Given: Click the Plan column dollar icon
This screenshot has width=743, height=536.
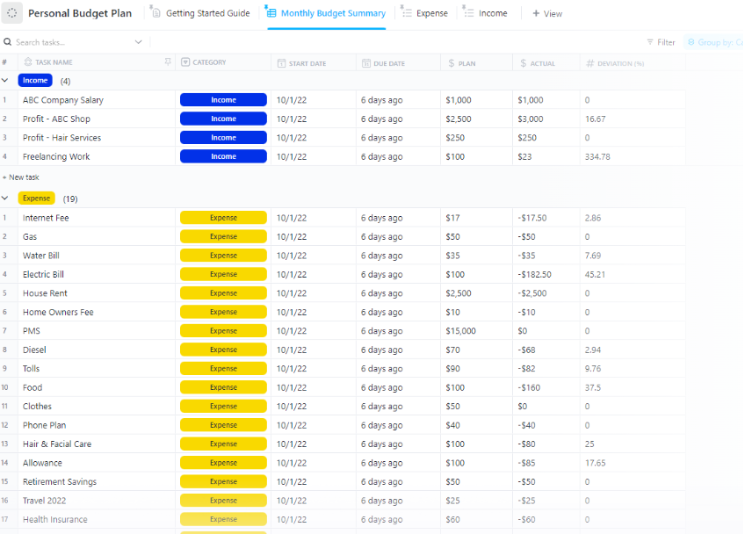Looking at the screenshot, I should pyautogui.click(x=451, y=63).
